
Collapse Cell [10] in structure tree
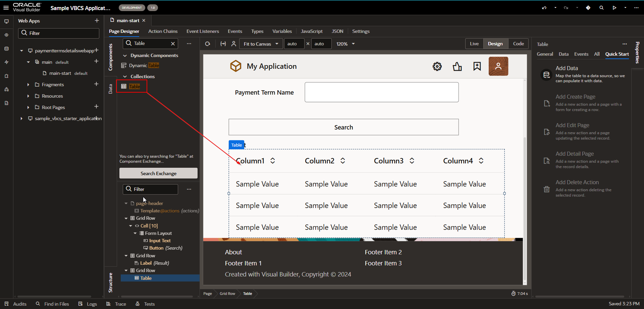(131, 226)
